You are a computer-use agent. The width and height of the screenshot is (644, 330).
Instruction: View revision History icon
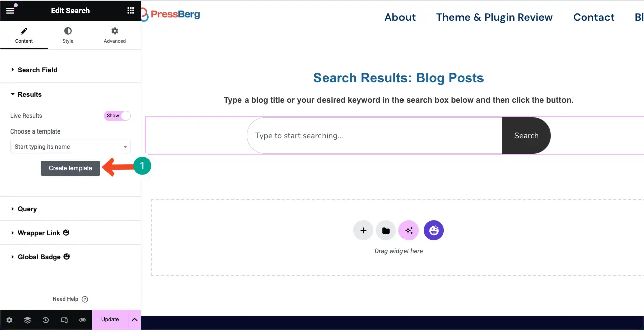pyautogui.click(x=45, y=319)
